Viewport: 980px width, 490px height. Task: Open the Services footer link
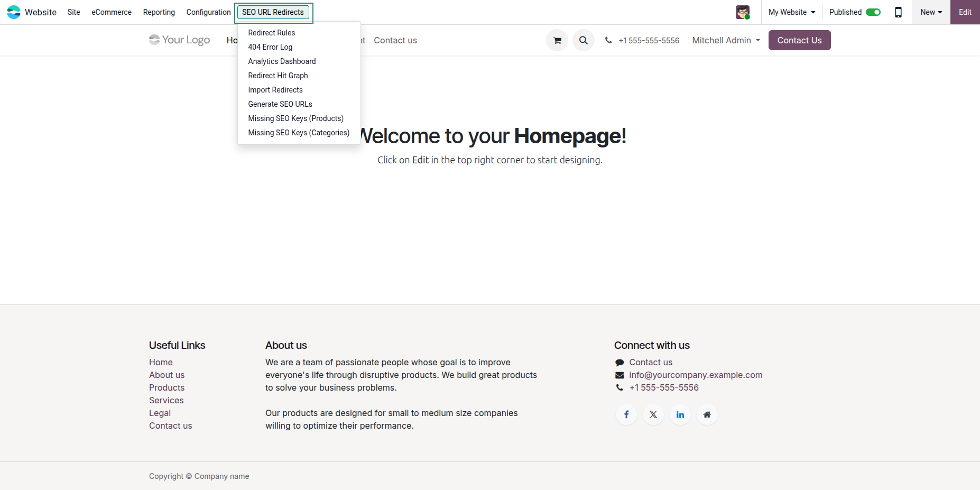(167, 400)
